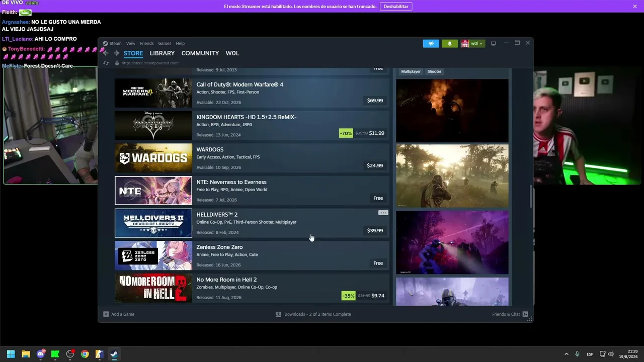This screenshot has width=644, height=362.
Task: Open File Explorer from the taskbar
Action: (x=26, y=354)
